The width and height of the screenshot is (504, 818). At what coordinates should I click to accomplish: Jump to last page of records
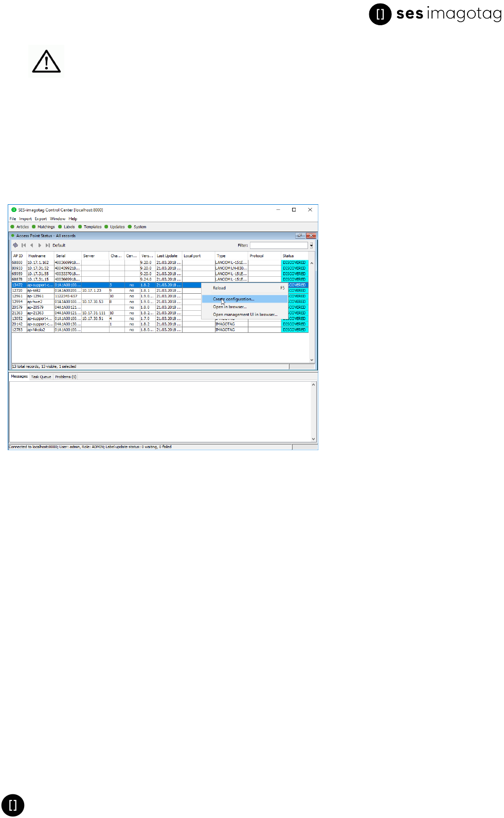coord(48,245)
